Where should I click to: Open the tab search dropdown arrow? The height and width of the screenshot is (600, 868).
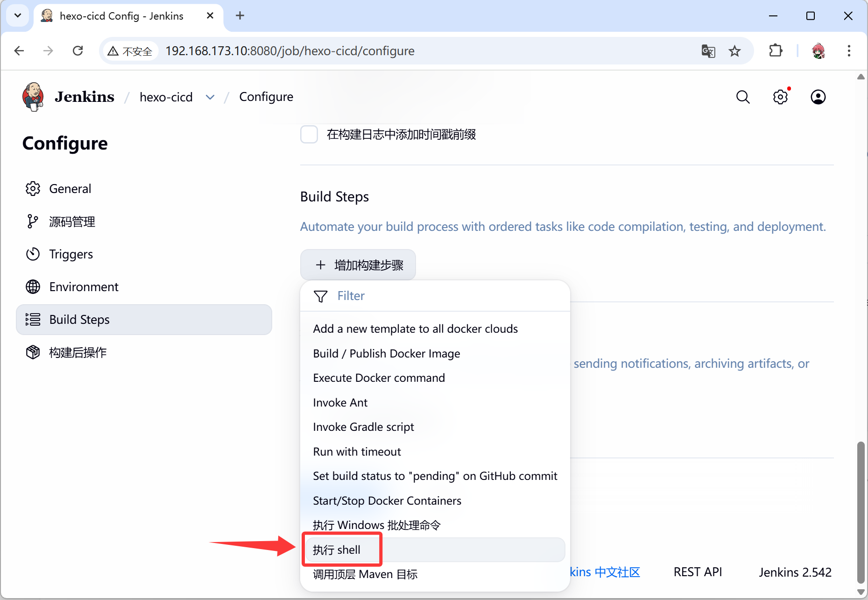coord(18,15)
